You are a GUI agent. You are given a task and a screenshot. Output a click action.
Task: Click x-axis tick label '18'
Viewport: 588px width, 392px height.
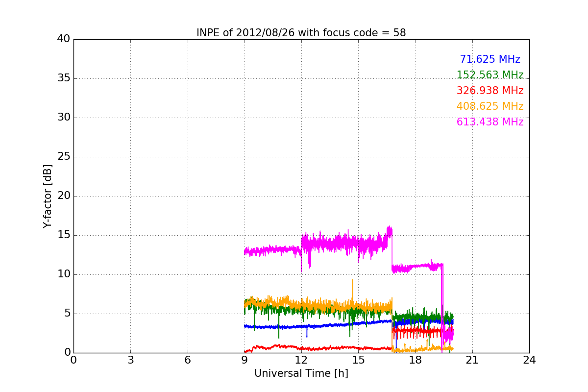click(x=415, y=360)
